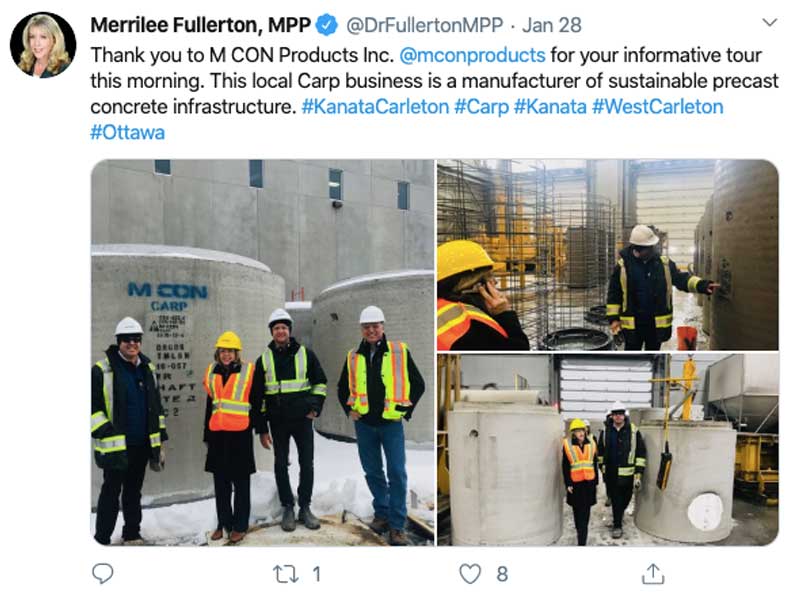Open the #Ottawa hashtag link
Viewport: 800px width, 600px height.
click(128, 133)
